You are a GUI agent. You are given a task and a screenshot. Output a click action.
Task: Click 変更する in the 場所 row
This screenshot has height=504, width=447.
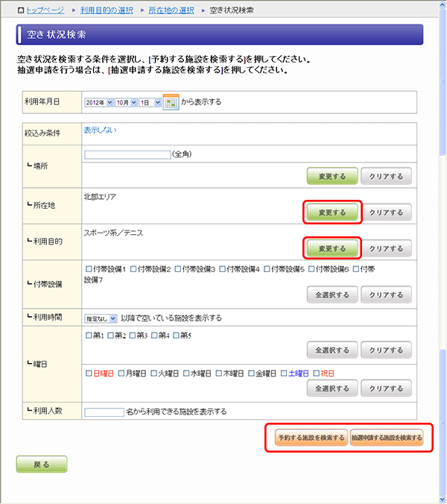coord(332,176)
